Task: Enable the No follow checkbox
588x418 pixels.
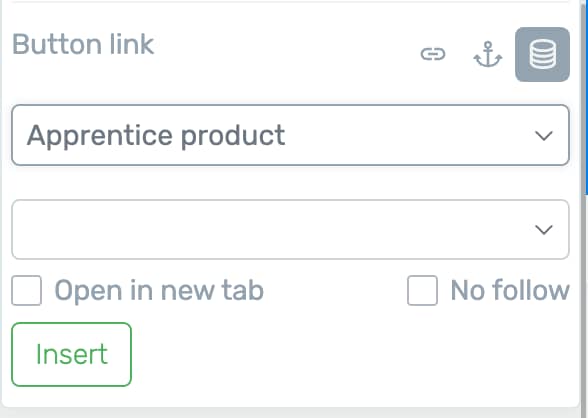Action: point(422,291)
